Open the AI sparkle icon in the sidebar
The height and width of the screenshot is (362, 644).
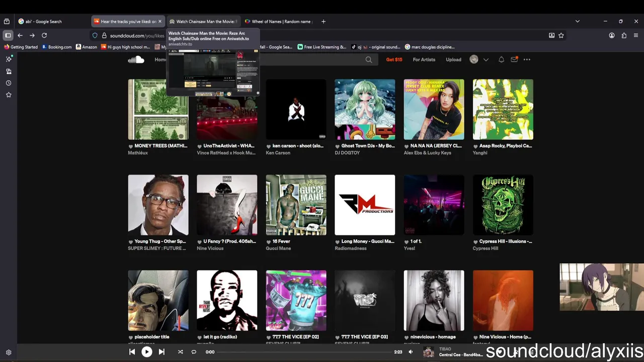(9, 59)
